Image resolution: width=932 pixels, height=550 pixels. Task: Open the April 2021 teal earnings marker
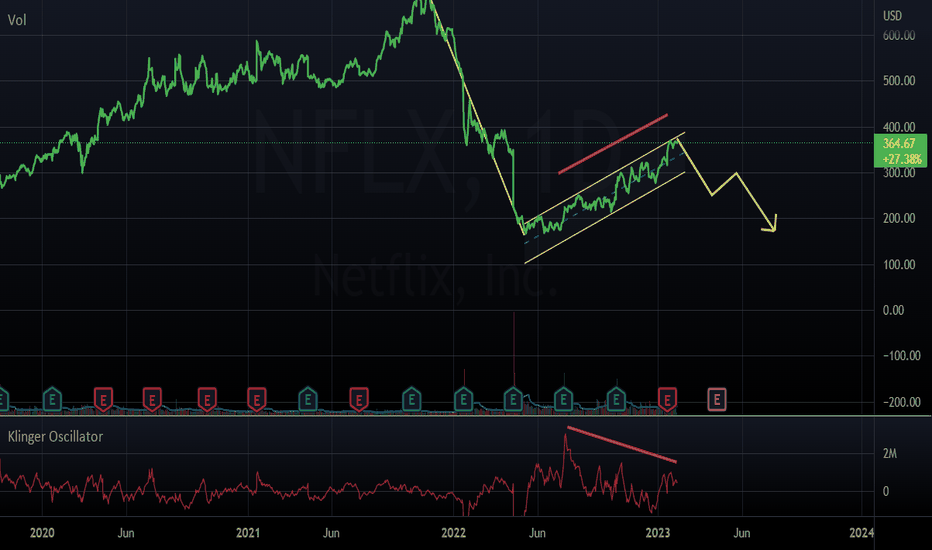coord(308,400)
